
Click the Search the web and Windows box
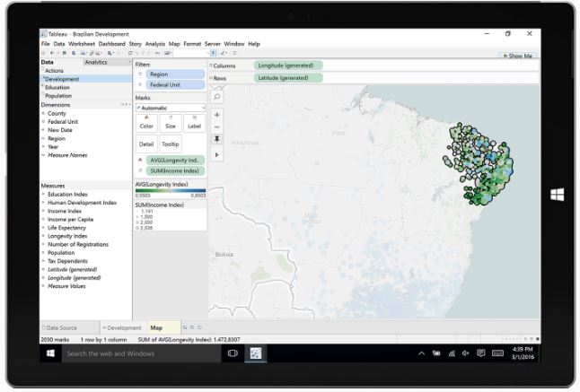[x=141, y=353]
